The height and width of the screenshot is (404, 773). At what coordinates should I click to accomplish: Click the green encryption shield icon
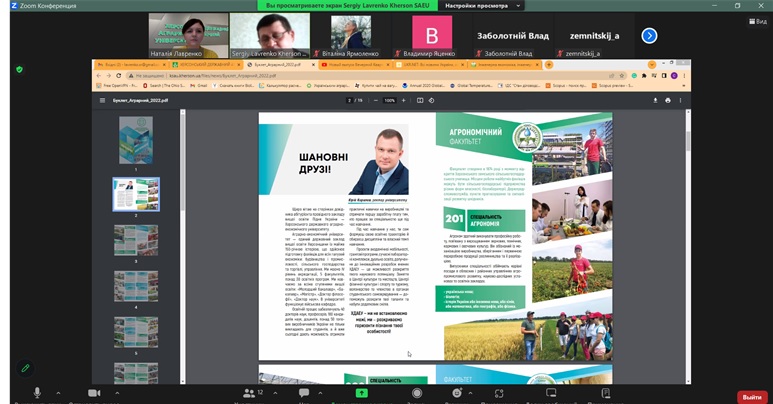click(19, 70)
